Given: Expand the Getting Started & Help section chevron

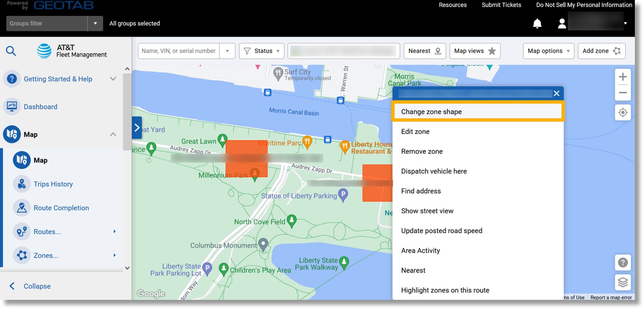Looking at the screenshot, I should (113, 79).
